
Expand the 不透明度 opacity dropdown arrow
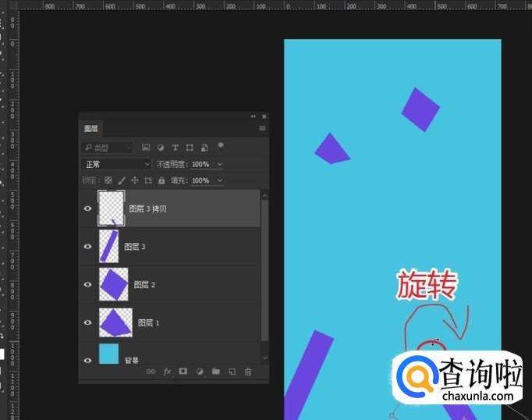coord(219,164)
